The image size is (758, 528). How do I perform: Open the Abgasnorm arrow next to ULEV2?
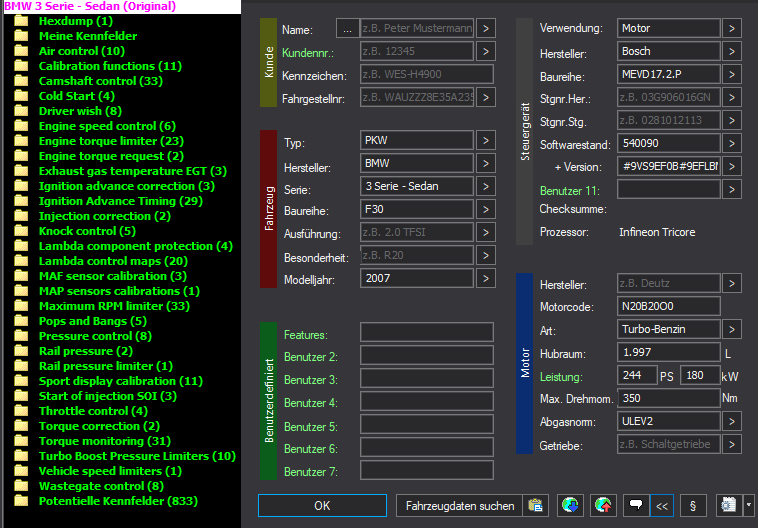[732, 422]
